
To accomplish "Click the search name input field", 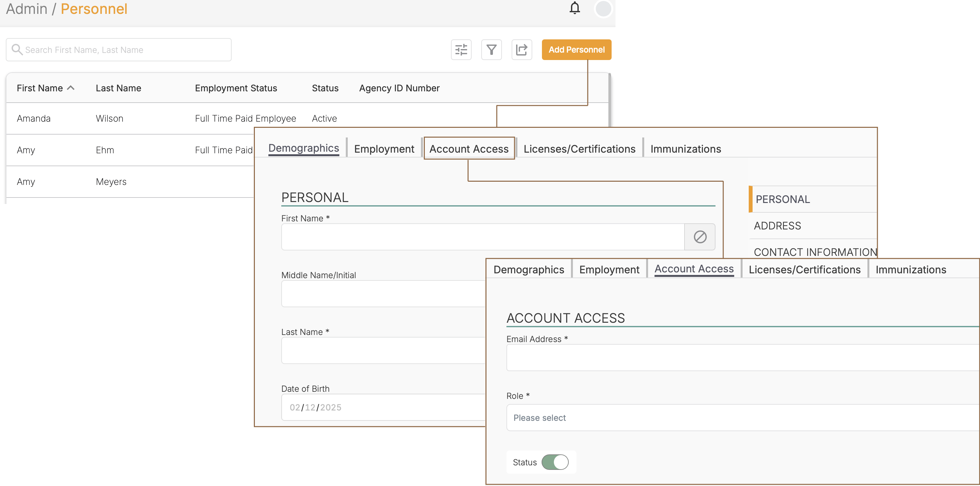I will (125, 50).
